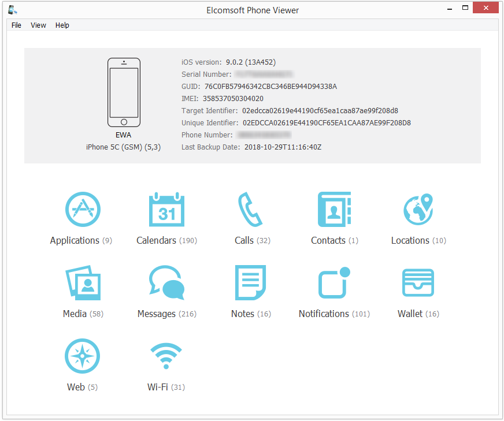Open the Locations globe pin icon

tap(418, 209)
